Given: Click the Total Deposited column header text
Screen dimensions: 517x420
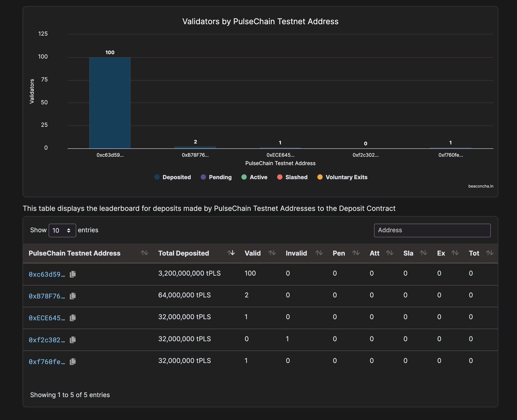Looking at the screenshot, I should (x=184, y=253).
